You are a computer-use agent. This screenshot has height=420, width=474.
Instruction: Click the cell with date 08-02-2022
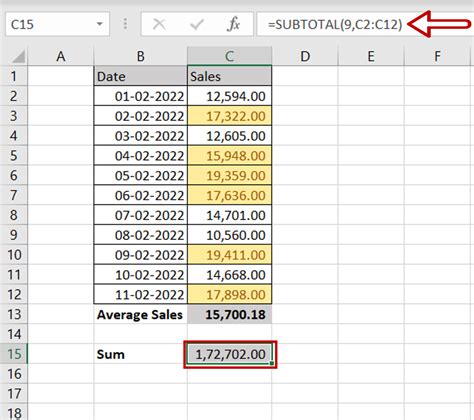tap(141, 235)
